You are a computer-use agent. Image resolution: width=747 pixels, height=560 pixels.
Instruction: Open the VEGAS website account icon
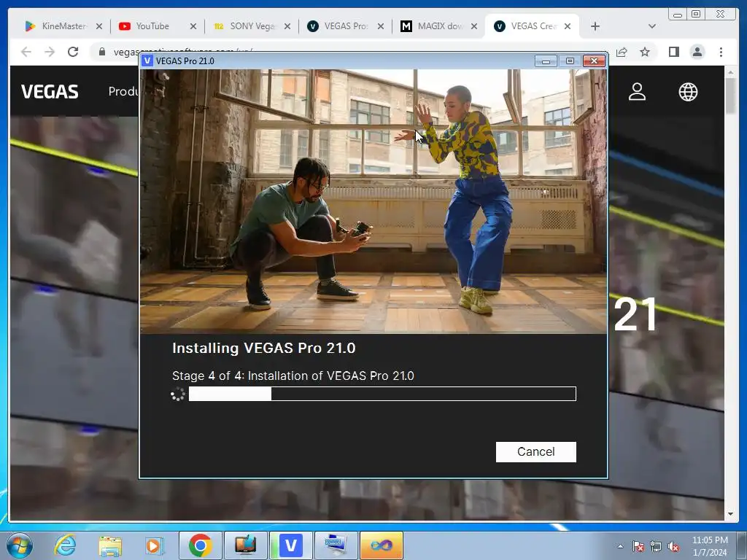click(637, 91)
